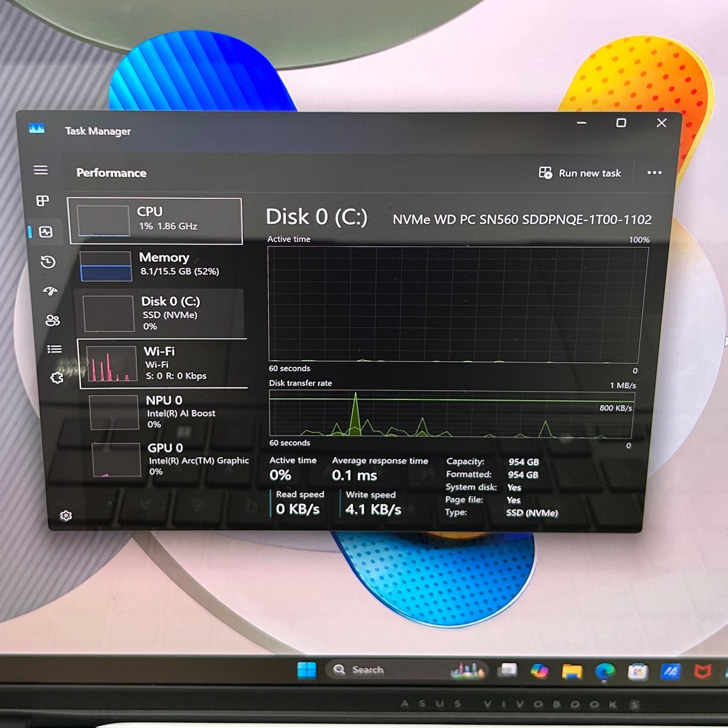The height and width of the screenshot is (728, 728).
Task: Select the CPU performance entry
Action: coord(155,221)
